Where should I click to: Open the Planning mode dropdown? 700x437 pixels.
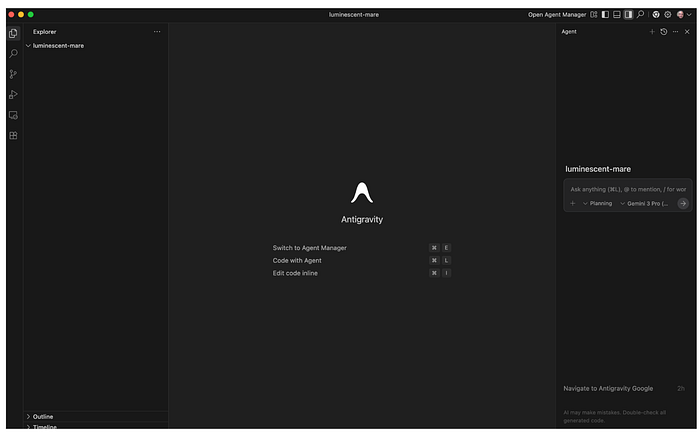click(597, 204)
